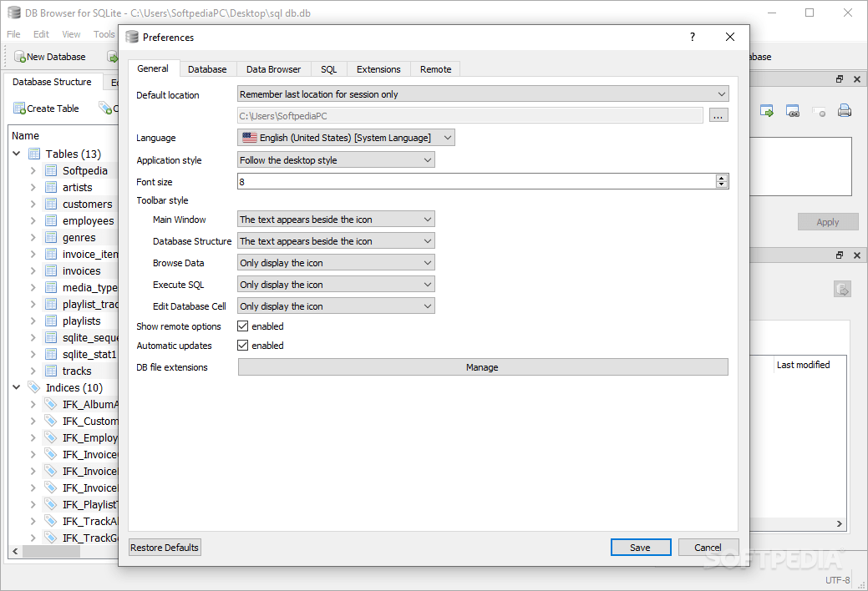
Task: Expand the tracks table node
Action: pyautogui.click(x=33, y=371)
